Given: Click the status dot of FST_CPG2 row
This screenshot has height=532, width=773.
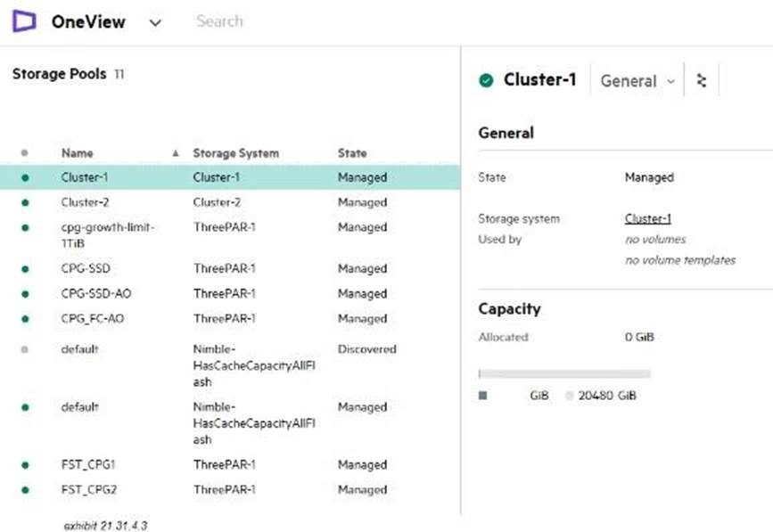Looking at the screenshot, I should 25,489.
